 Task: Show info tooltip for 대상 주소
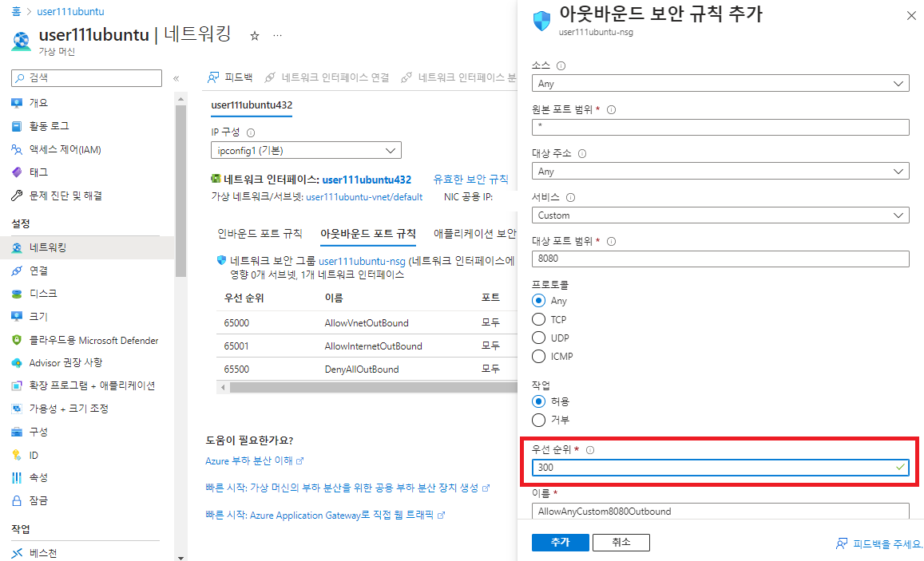point(582,154)
